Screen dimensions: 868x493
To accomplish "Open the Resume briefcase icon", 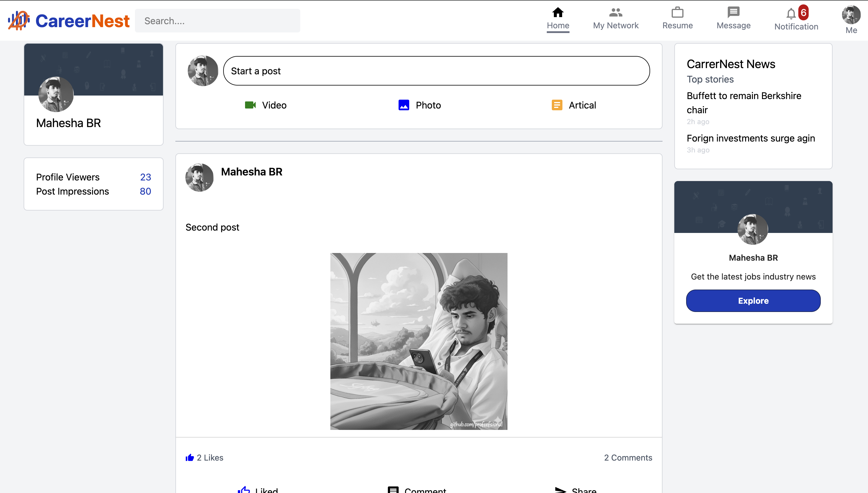I will (677, 13).
